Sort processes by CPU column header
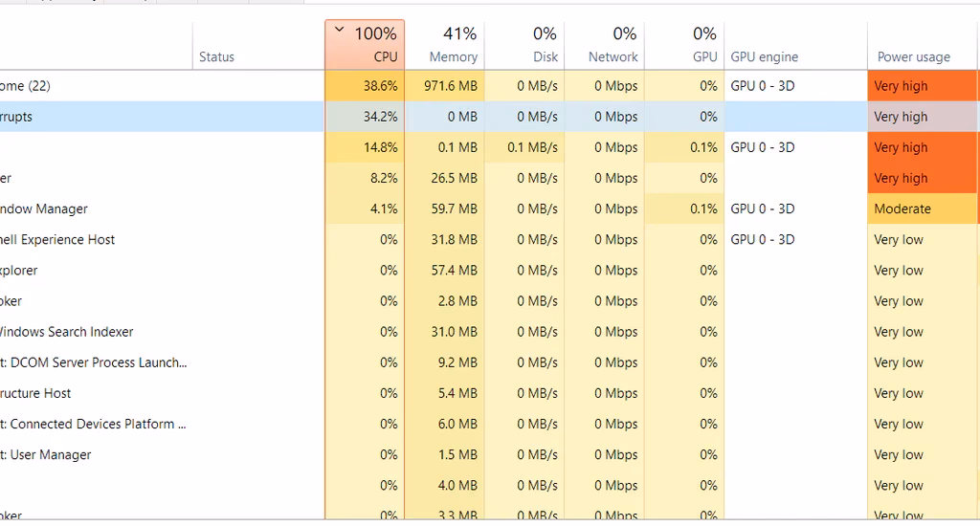Viewport: 980px width, 526px height. tap(365, 44)
